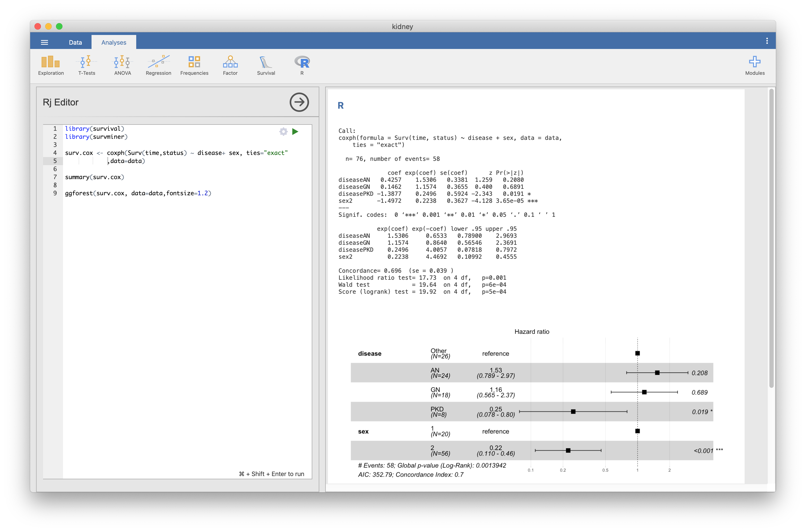Click the hazard ratio forest plot
806x532 pixels.
click(532, 404)
